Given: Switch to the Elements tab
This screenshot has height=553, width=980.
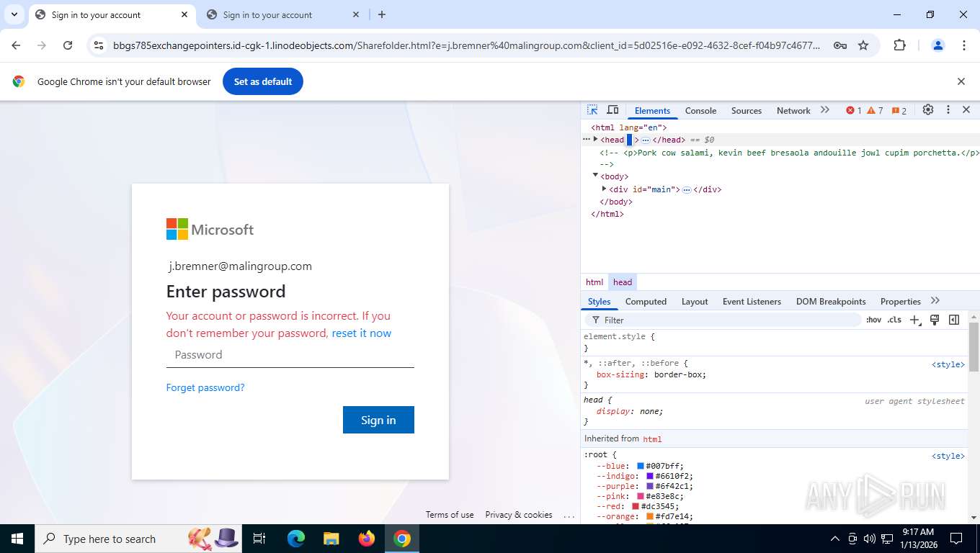Looking at the screenshot, I should (x=652, y=110).
